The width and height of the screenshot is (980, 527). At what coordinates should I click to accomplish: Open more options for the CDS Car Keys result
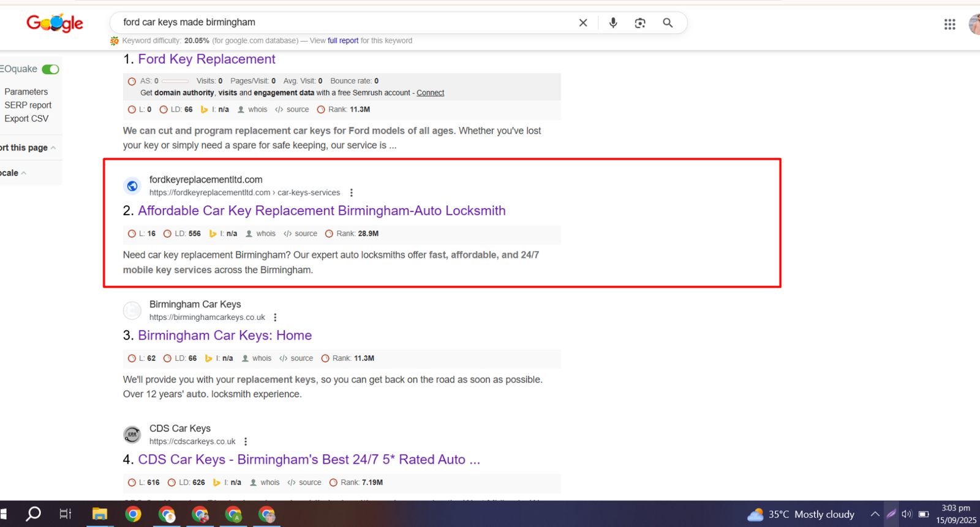click(x=246, y=441)
